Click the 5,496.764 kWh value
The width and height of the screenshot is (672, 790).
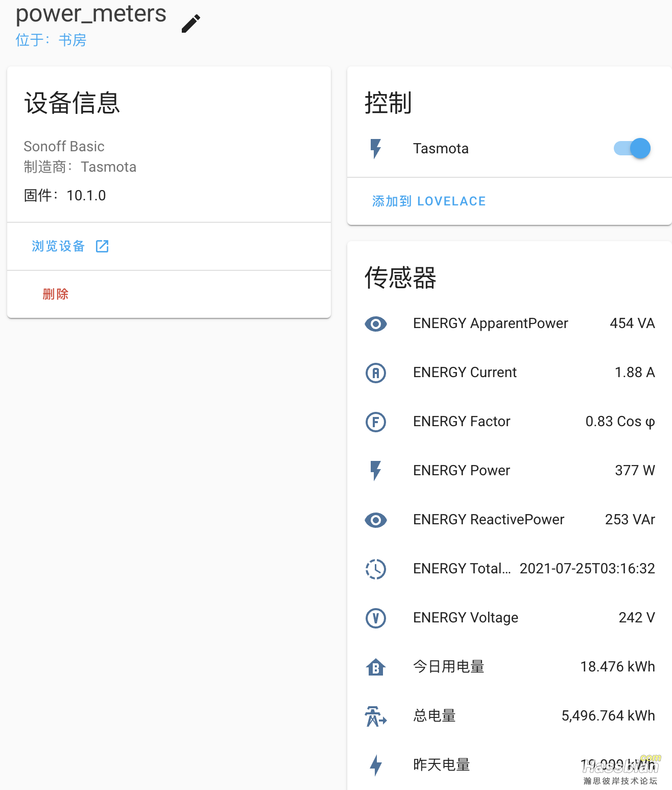click(x=608, y=716)
